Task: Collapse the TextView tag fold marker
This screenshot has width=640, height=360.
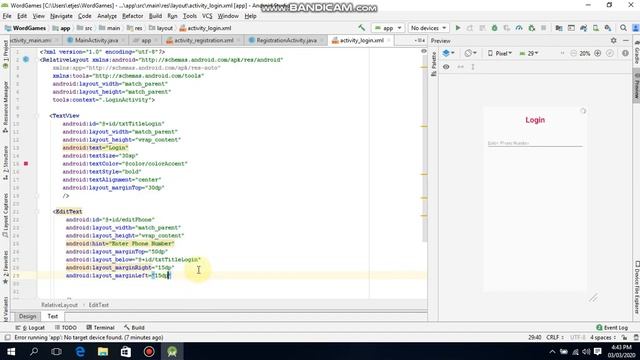Action: coord(36,116)
